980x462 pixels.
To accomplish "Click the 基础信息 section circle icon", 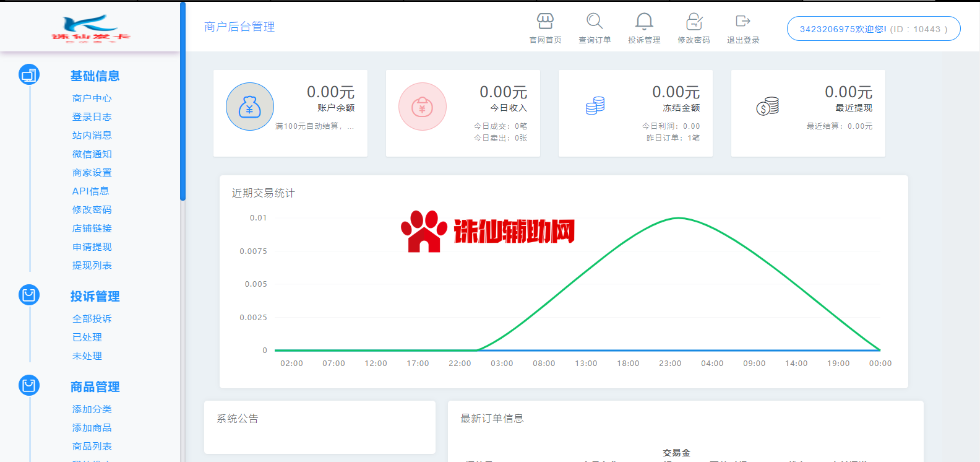I will click(29, 75).
